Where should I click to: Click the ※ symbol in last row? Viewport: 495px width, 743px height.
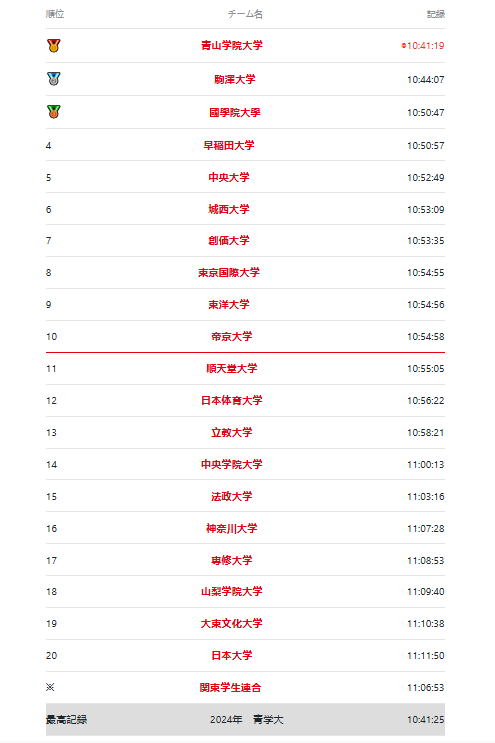coord(50,687)
